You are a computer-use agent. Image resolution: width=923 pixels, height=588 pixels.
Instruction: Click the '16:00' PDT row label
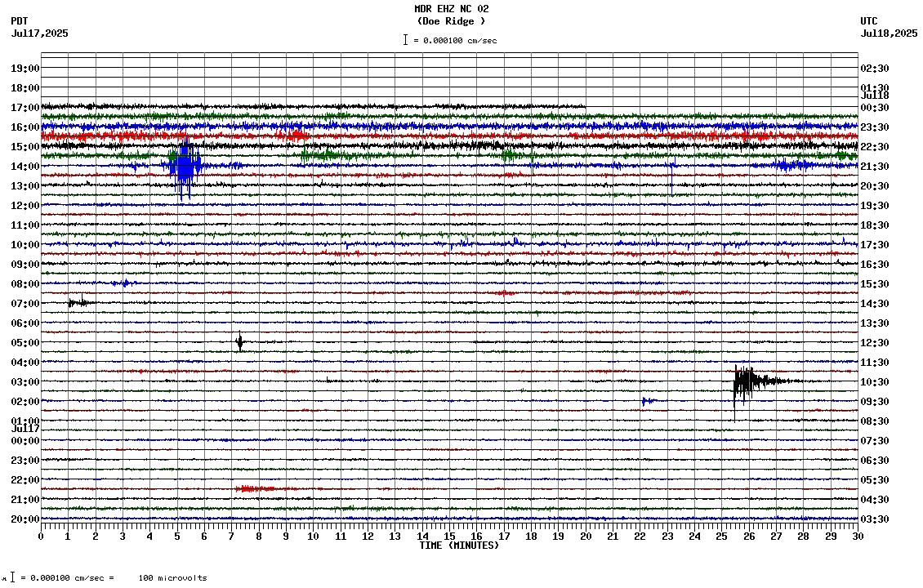[25, 127]
